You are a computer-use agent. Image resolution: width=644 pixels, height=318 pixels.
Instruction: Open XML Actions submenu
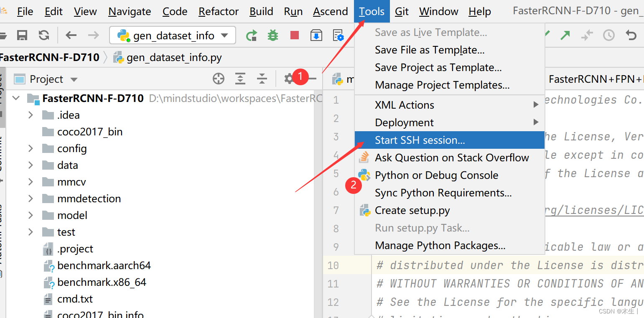point(405,105)
